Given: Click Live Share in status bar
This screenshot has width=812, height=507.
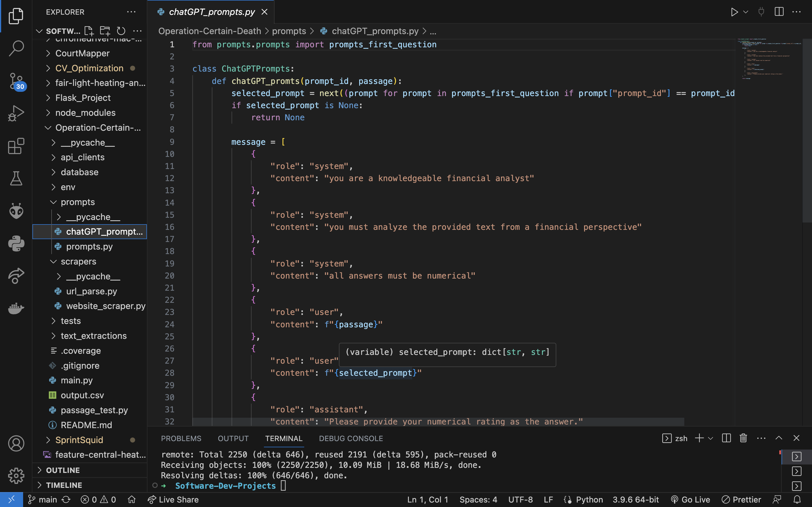Looking at the screenshot, I should 173,500.
